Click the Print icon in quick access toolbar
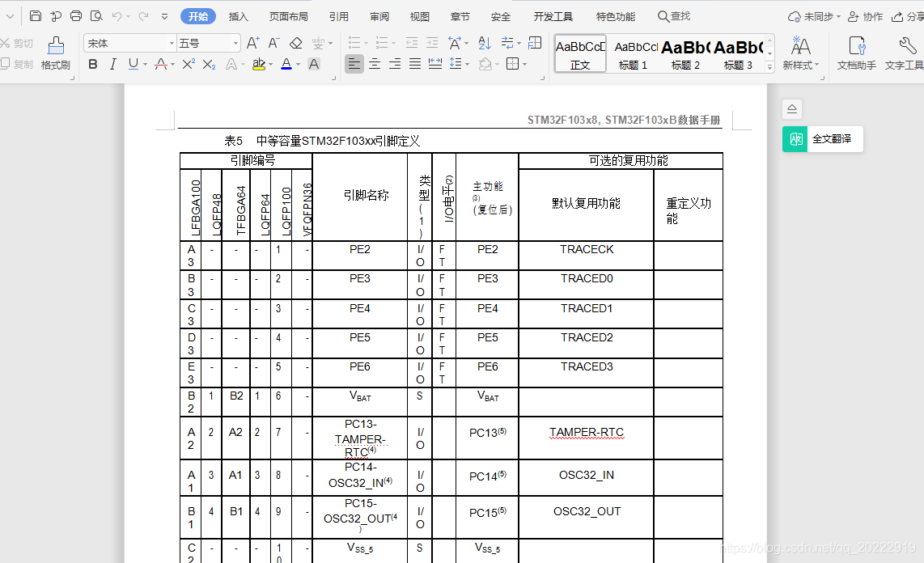Screen dimensions: 924x563 76,16
